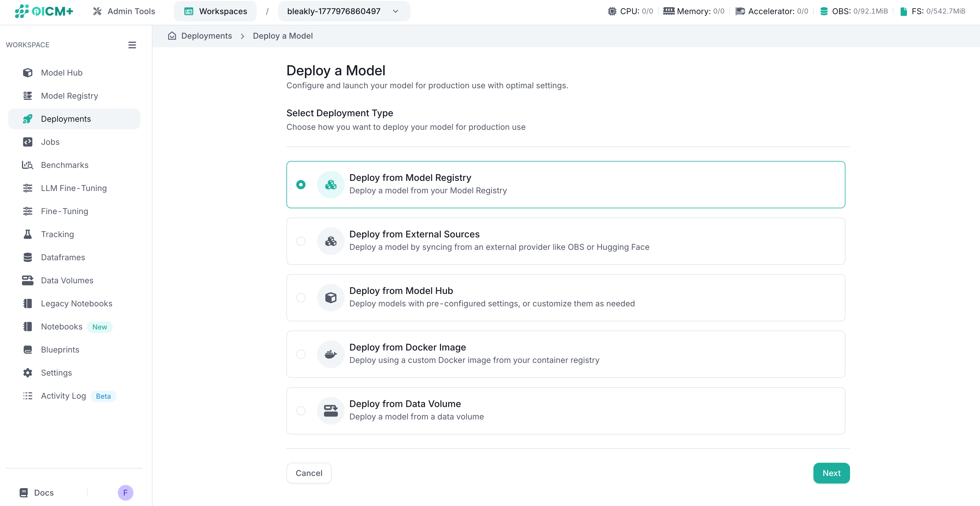Click the Activity Log list icon

(27, 396)
